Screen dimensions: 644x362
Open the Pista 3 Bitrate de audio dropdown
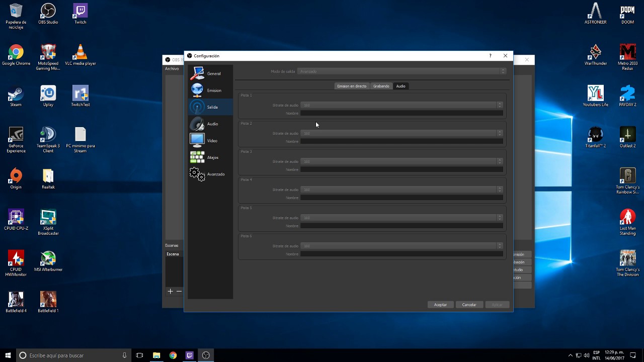click(x=401, y=161)
